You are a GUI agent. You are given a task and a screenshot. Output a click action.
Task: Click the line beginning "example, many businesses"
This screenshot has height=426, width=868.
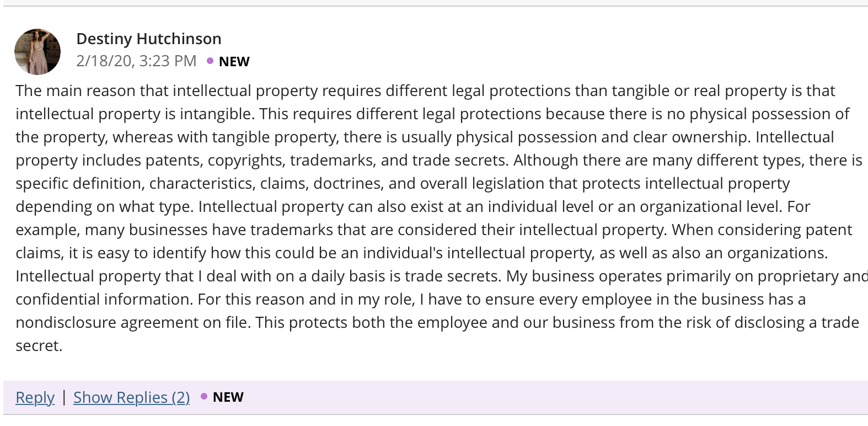pos(434,230)
